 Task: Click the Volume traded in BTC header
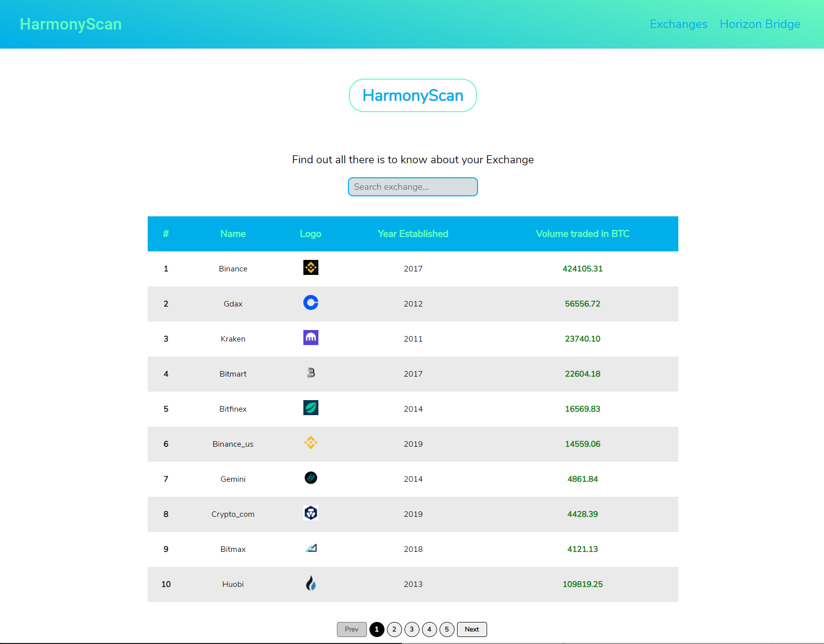pos(583,234)
